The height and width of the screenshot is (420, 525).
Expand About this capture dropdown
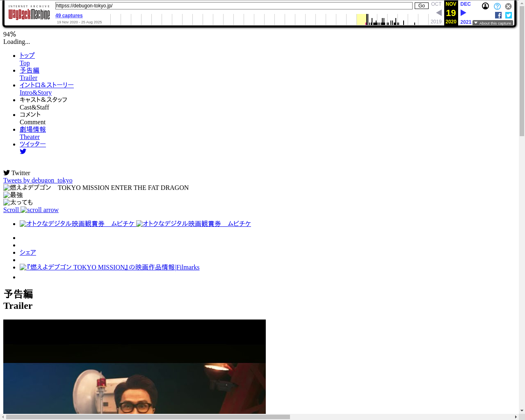493,23
